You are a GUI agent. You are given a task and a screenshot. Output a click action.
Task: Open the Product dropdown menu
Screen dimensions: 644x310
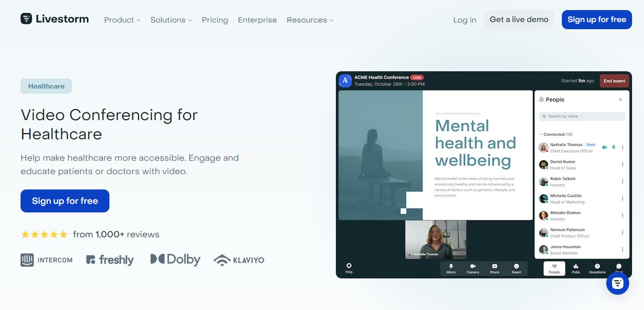(x=122, y=20)
